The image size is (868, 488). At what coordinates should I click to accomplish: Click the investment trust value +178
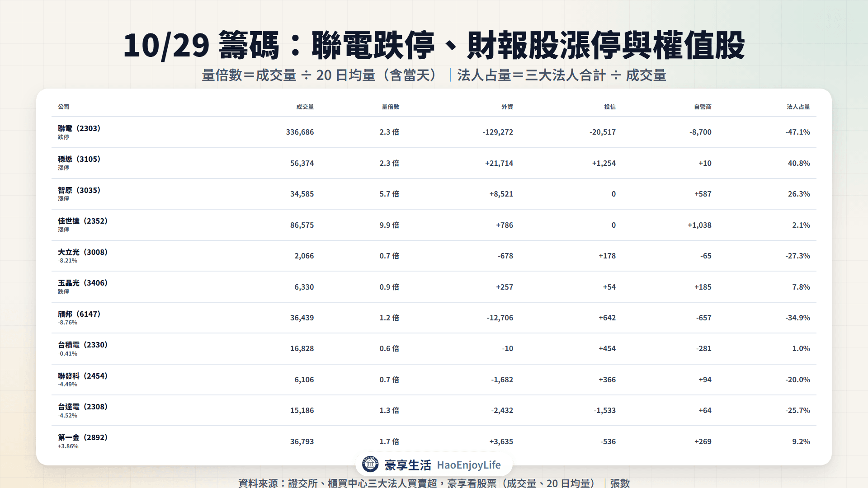click(607, 256)
